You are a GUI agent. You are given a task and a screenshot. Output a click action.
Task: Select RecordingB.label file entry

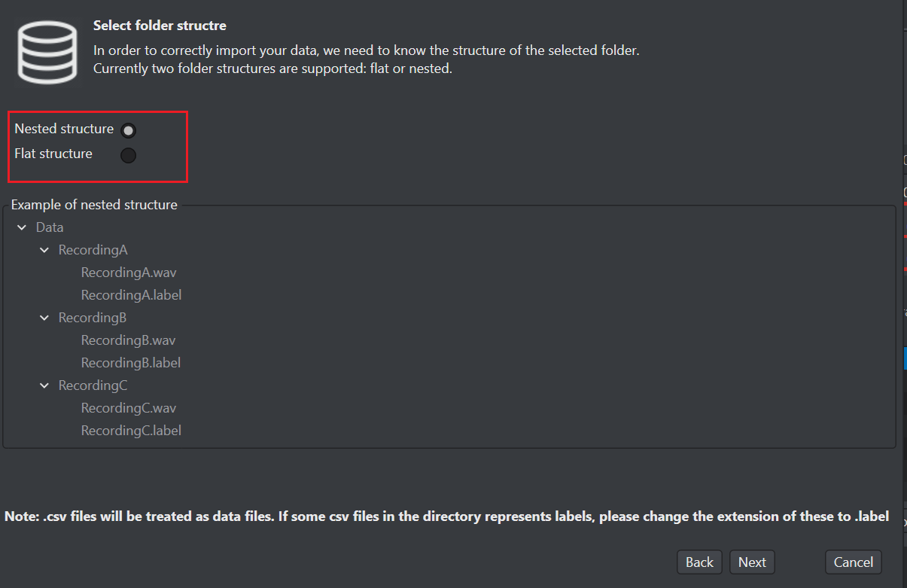click(x=131, y=363)
